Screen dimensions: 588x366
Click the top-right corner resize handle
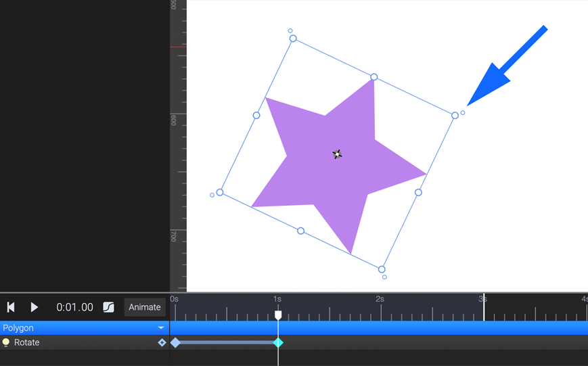point(455,116)
